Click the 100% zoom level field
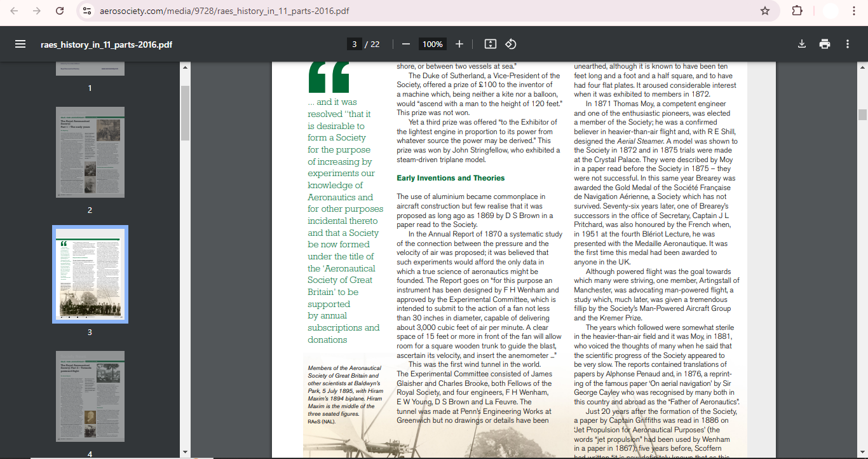The height and width of the screenshot is (459, 868). [x=433, y=44]
